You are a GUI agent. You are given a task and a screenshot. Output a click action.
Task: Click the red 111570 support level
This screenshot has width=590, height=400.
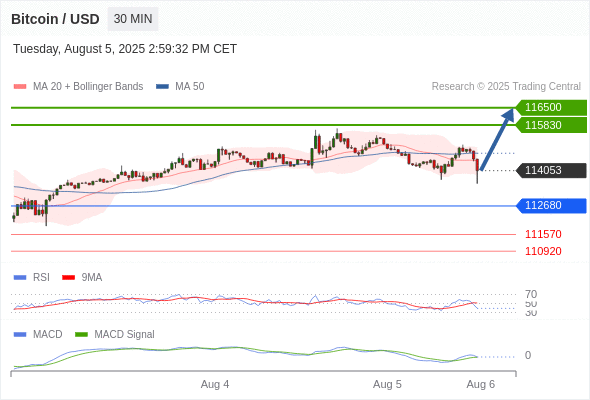[x=543, y=234]
